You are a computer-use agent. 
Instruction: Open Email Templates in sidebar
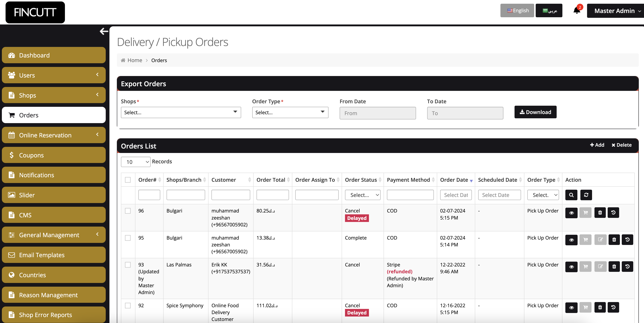[x=53, y=255]
